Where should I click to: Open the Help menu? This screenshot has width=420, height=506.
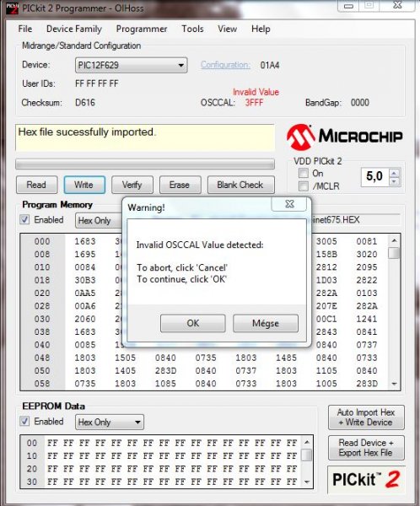tap(261, 29)
